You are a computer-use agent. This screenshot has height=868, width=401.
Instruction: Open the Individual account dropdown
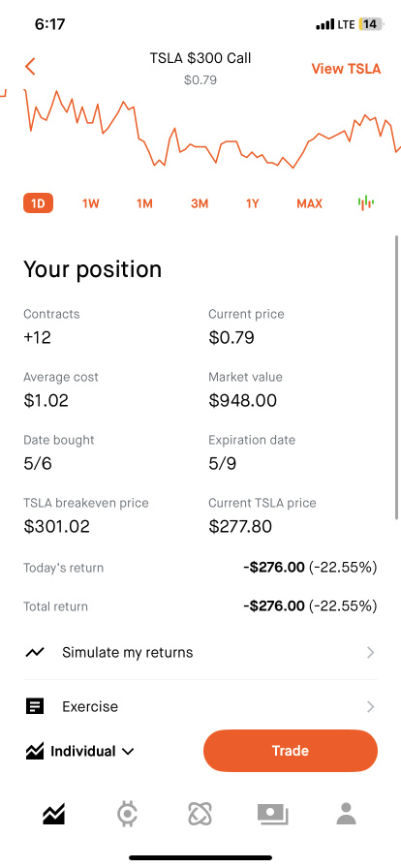[79, 751]
